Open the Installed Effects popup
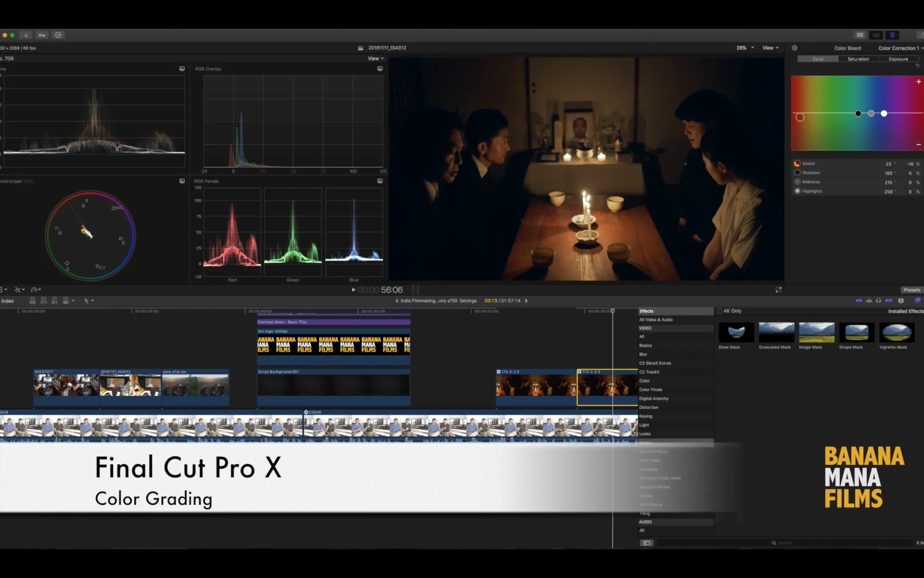Screen dimensions: 924x578 [906, 311]
